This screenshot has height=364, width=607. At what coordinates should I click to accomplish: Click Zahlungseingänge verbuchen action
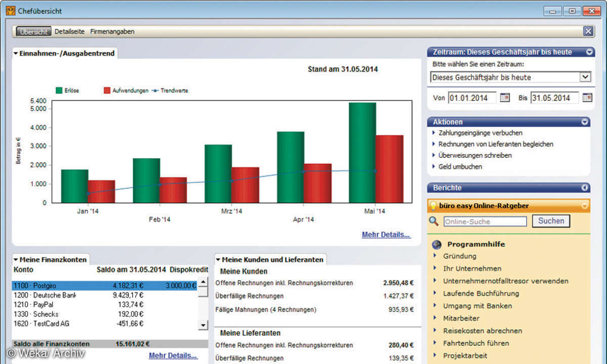[481, 133]
